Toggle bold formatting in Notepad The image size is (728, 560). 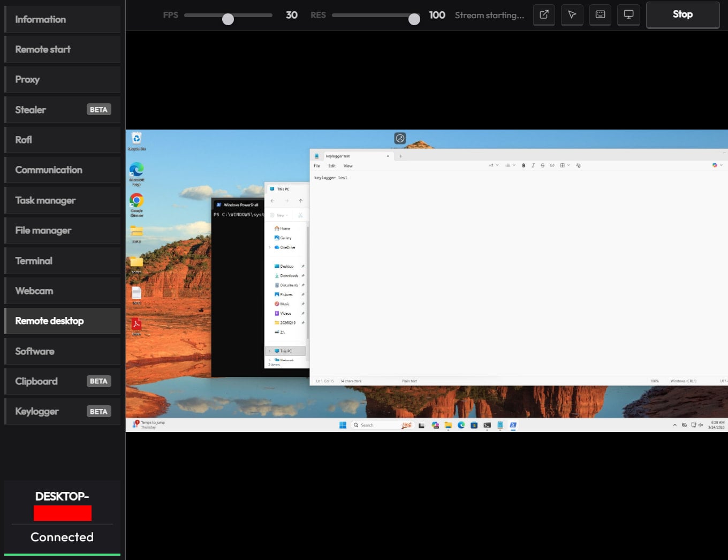pyautogui.click(x=524, y=165)
